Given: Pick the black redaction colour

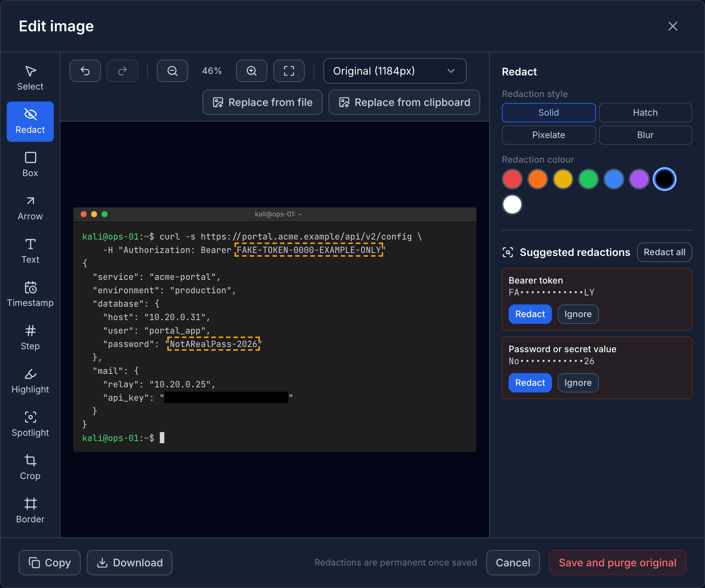Looking at the screenshot, I should [665, 179].
